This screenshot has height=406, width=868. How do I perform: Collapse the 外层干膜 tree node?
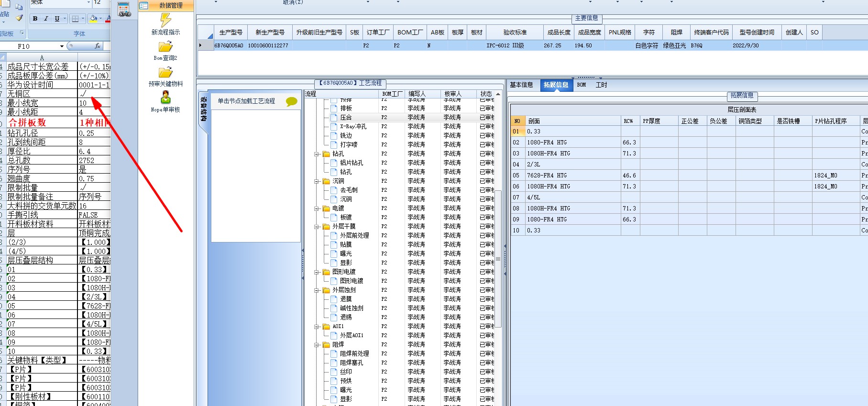click(x=317, y=227)
